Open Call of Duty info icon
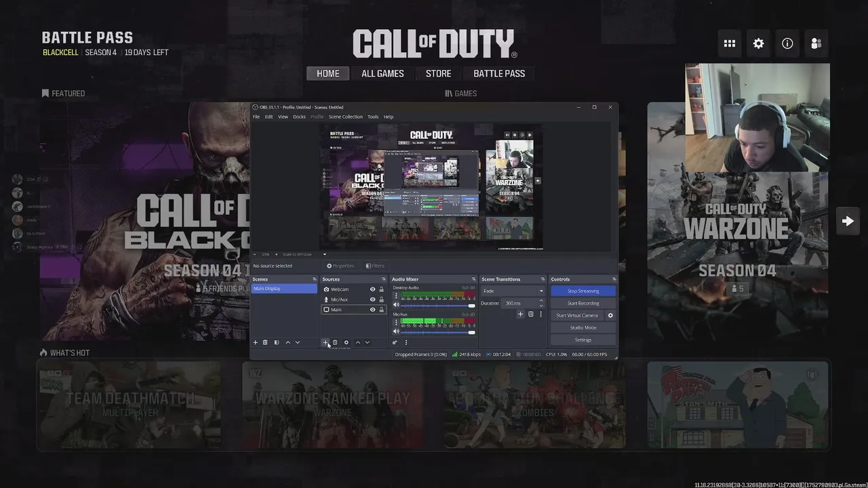This screenshot has width=868, height=488. tap(787, 43)
